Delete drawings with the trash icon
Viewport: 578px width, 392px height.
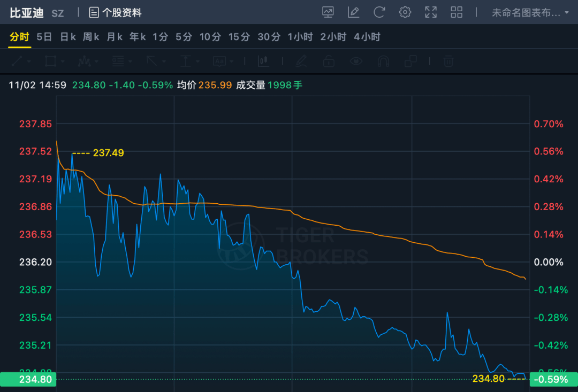coord(448,61)
